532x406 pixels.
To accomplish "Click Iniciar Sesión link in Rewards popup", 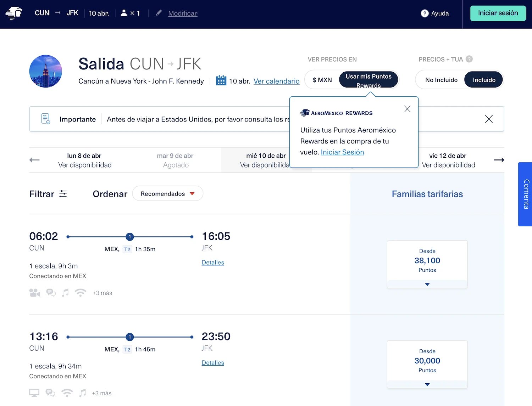I will coord(342,152).
